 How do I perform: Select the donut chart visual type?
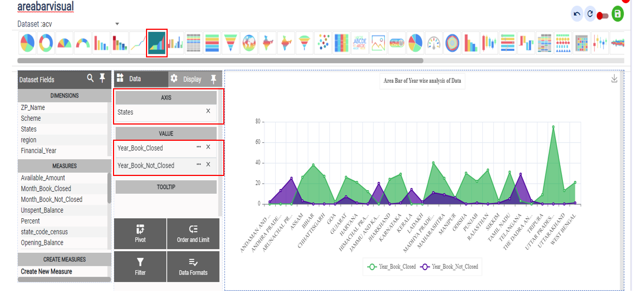tap(45, 42)
